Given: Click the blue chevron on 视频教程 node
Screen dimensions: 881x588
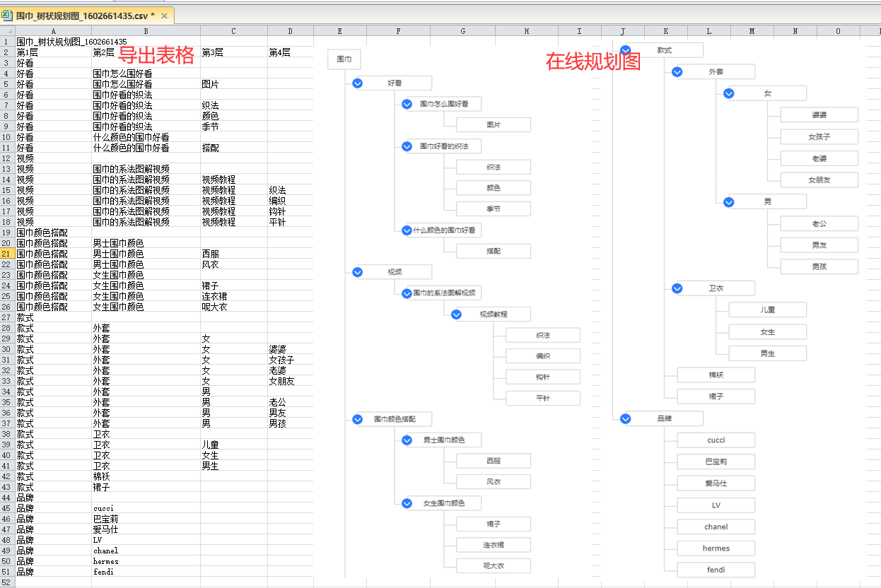Looking at the screenshot, I should (x=456, y=314).
